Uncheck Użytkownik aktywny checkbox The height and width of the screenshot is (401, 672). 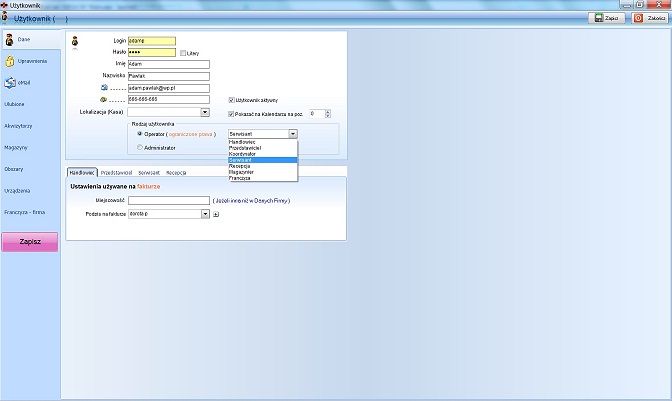(x=231, y=100)
